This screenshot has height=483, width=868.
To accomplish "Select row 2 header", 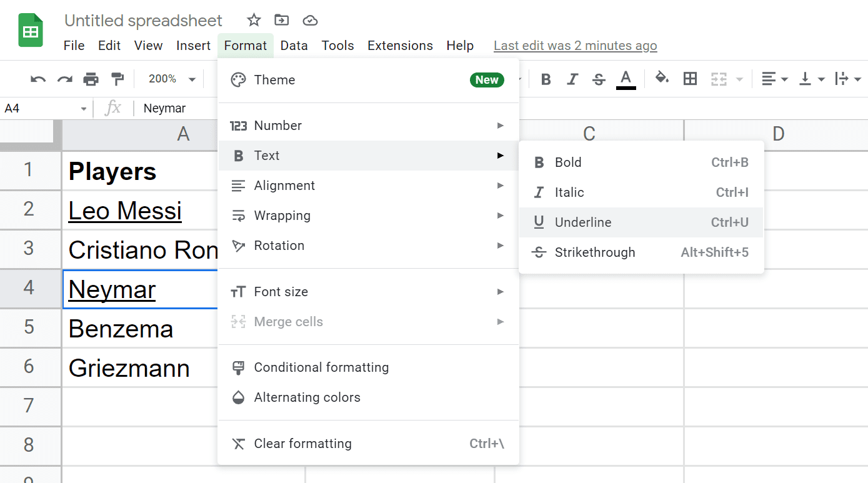I will (x=30, y=210).
